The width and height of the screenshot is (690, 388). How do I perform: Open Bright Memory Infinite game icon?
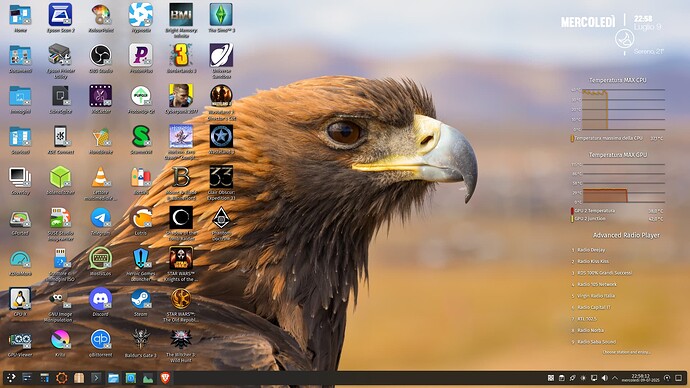tap(181, 15)
